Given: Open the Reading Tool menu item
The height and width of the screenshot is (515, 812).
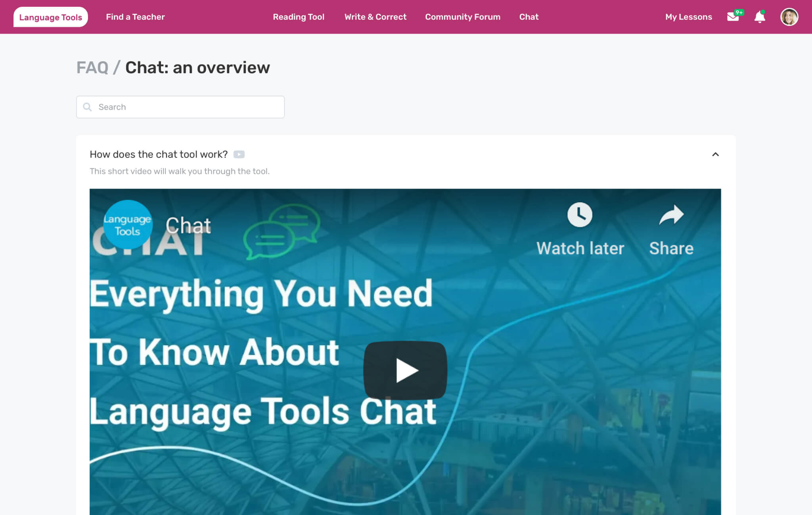Looking at the screenshot, I should [299, 17].
